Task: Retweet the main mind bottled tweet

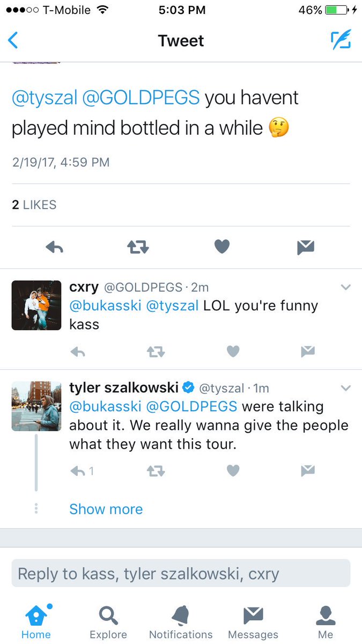Action: (x=138, y=247)
